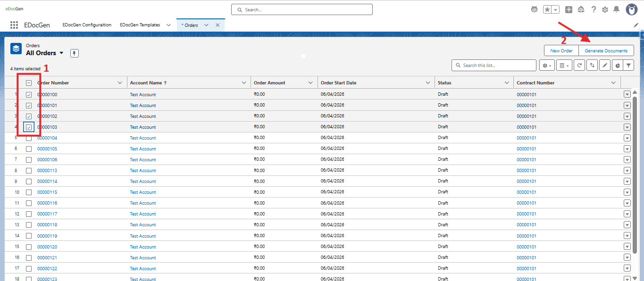Open the filters funnel icon
The image size is (644, 281).
[x=628, y=66]
